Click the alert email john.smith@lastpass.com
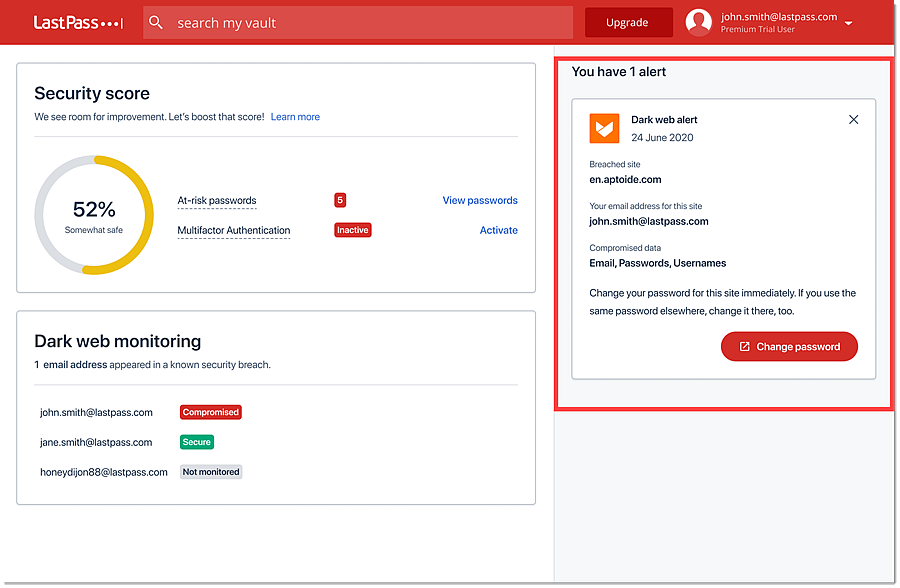This screenshot has width=900, height=588. 649,221
